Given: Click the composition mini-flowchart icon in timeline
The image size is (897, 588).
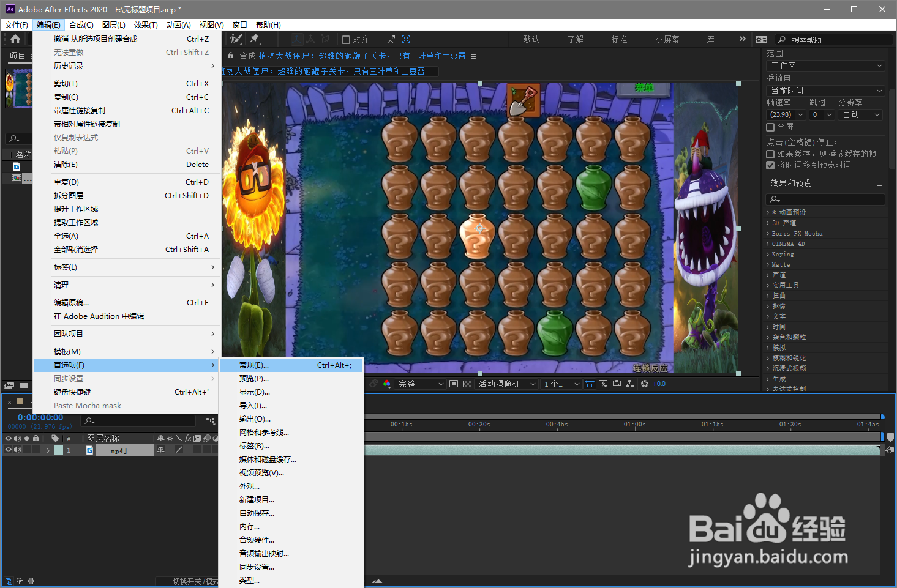Looking at the screenshot, I should point(210,421).
